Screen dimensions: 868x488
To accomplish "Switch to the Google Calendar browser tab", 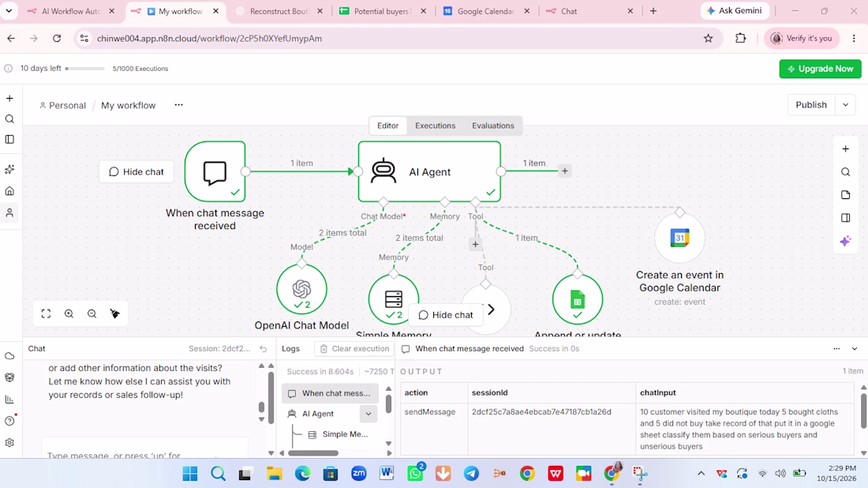I will pyautogui.click(x=487, y=11).
